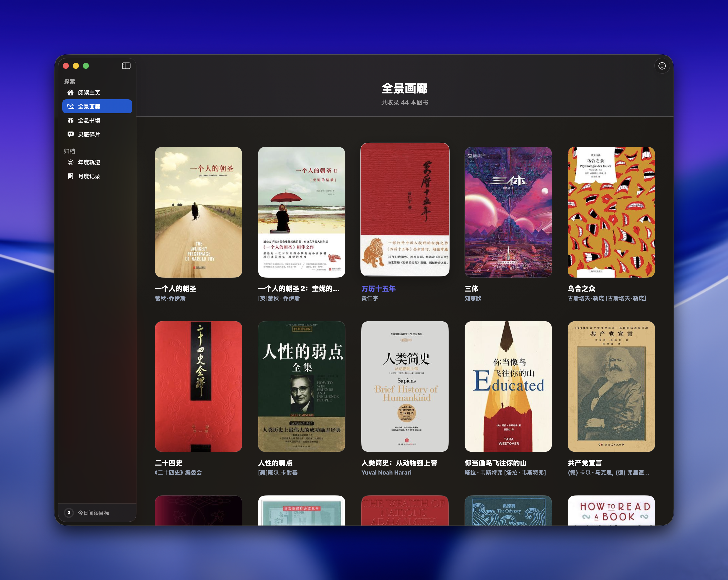728x580 pixels.
Task: Open the Educated book cover
Action: tap(508, 386)
